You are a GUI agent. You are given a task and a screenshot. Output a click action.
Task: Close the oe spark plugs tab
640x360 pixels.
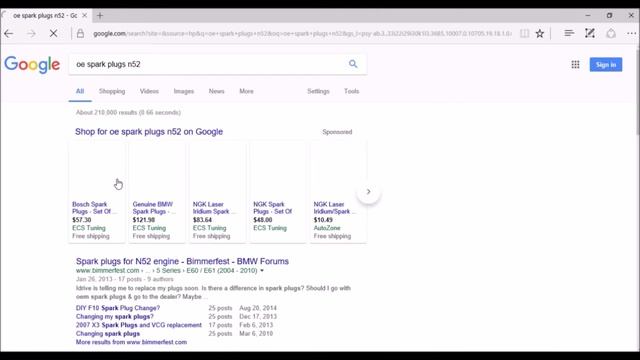(x=84, y=16)
